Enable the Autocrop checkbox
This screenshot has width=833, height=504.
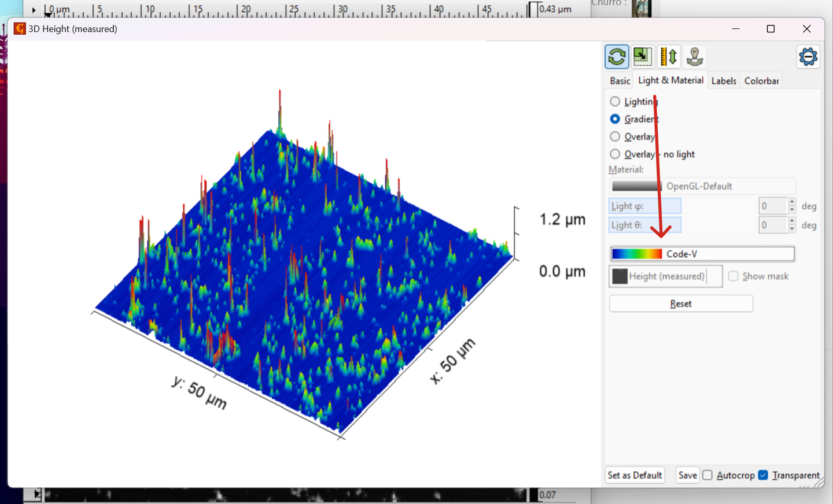click(707, 475)
